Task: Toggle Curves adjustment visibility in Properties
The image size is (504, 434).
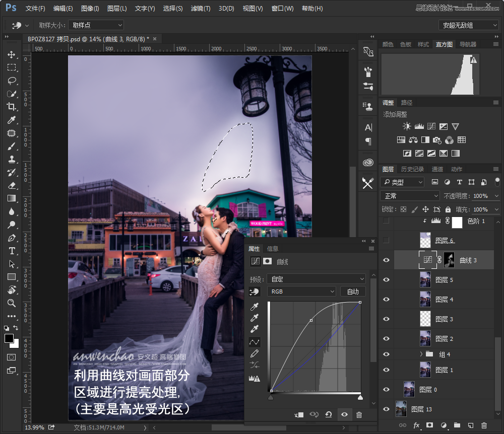Action: point(344,414)
